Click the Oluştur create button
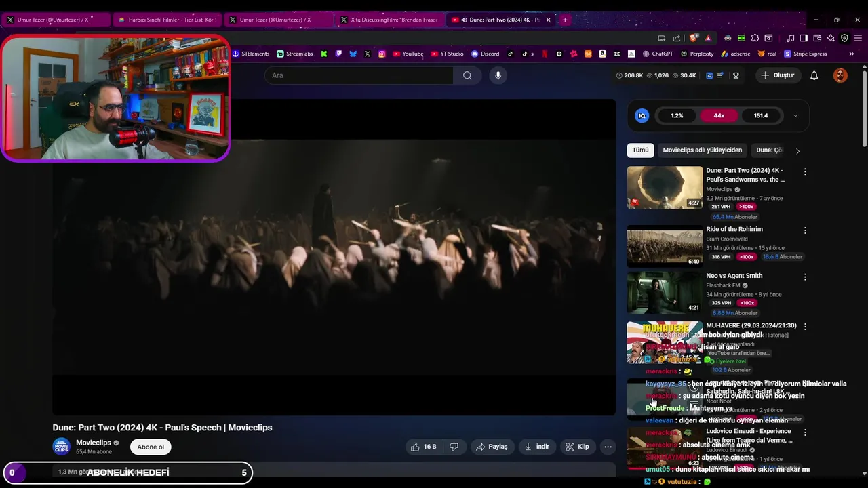868x488 pixels. point(777,75)
